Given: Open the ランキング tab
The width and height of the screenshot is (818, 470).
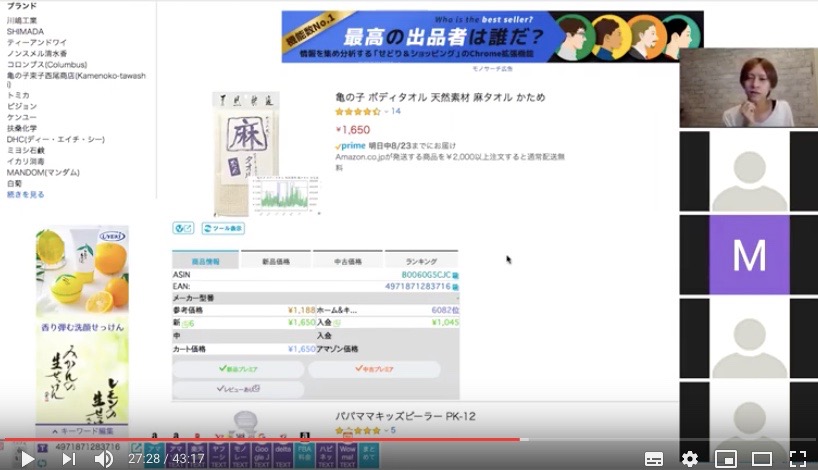Looking at the screenshot, I should pyautogui.click(x=421, y=261).
